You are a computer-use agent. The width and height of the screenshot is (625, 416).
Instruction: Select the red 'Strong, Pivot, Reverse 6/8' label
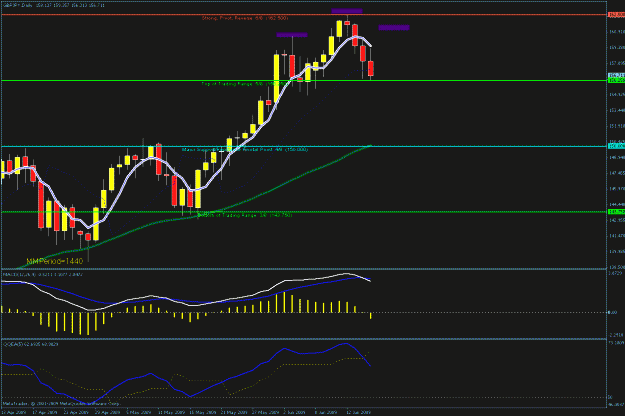point(244,18)
